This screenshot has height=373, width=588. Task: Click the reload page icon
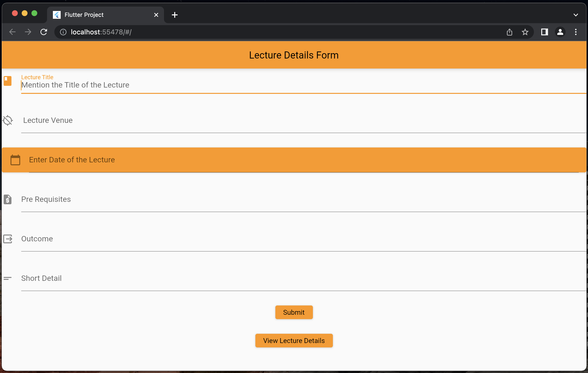[x=44, y=32]
